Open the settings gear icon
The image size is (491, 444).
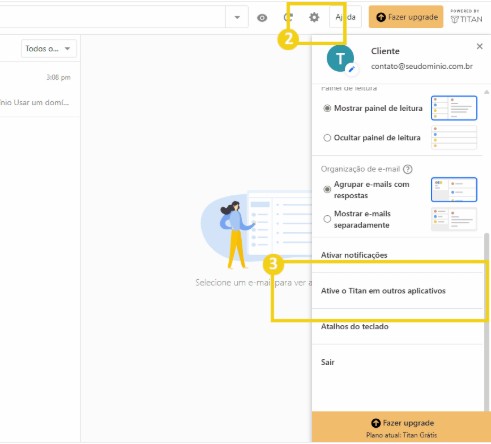click(x=314, y=17)
